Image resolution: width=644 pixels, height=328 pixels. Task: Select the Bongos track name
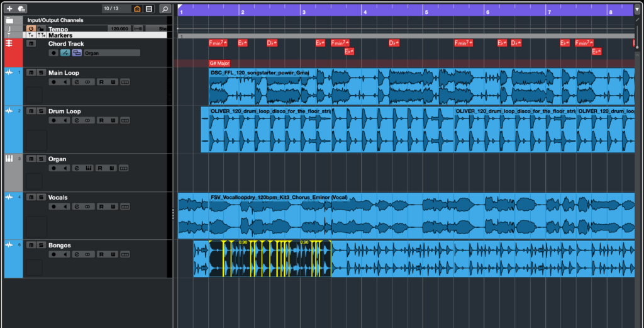[60, 245]
